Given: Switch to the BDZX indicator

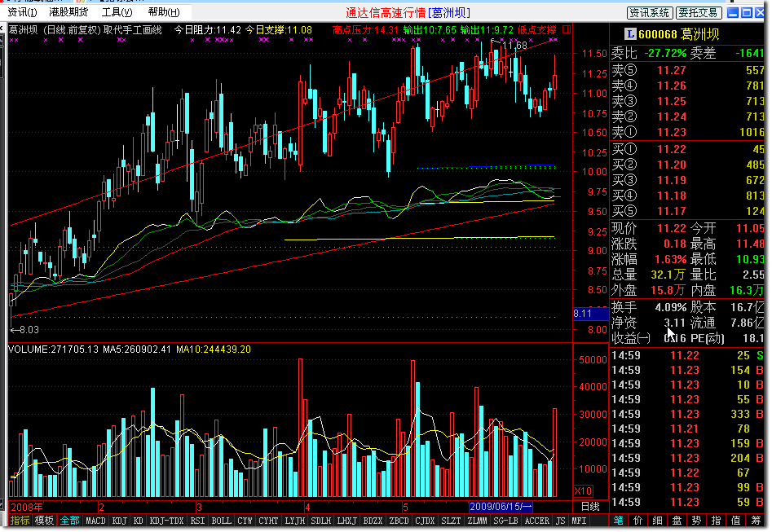Looking at the screenshot, I should point(373,521).
